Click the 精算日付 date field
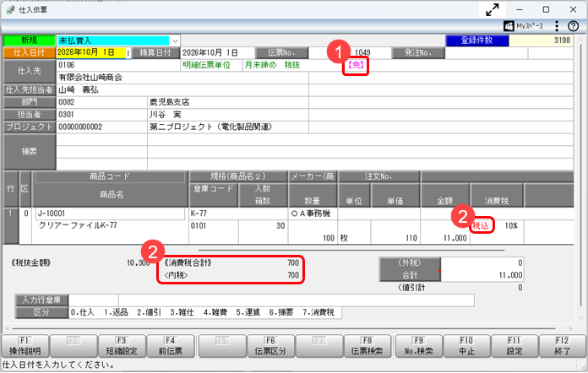Screen dimensions: 588x373 (x=217, y=53)
